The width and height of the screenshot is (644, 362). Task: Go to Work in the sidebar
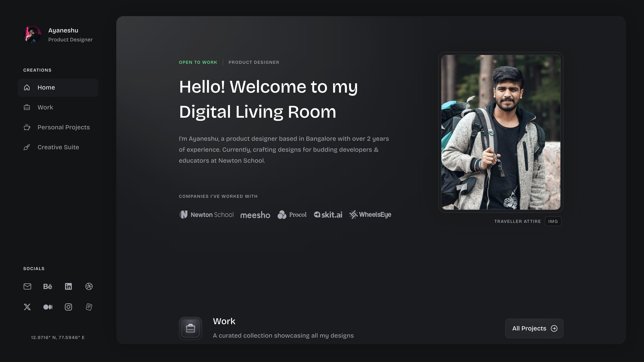tap(45, 107)
